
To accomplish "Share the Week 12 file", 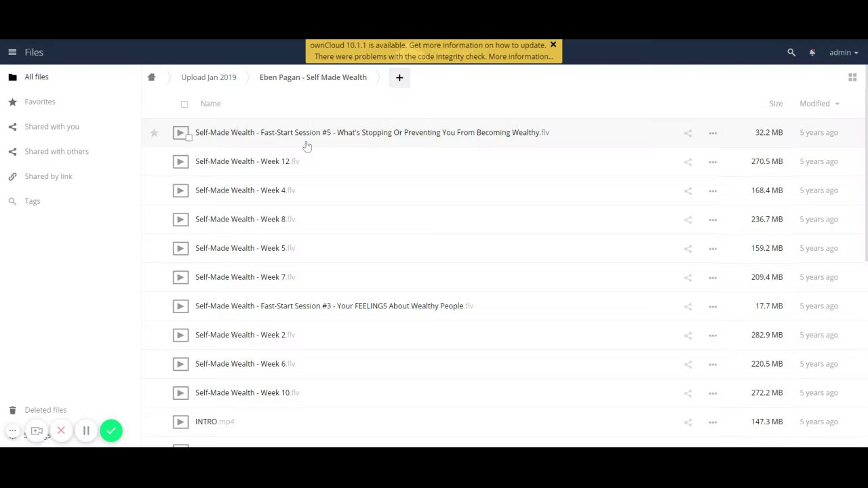I will click(688, 162).
